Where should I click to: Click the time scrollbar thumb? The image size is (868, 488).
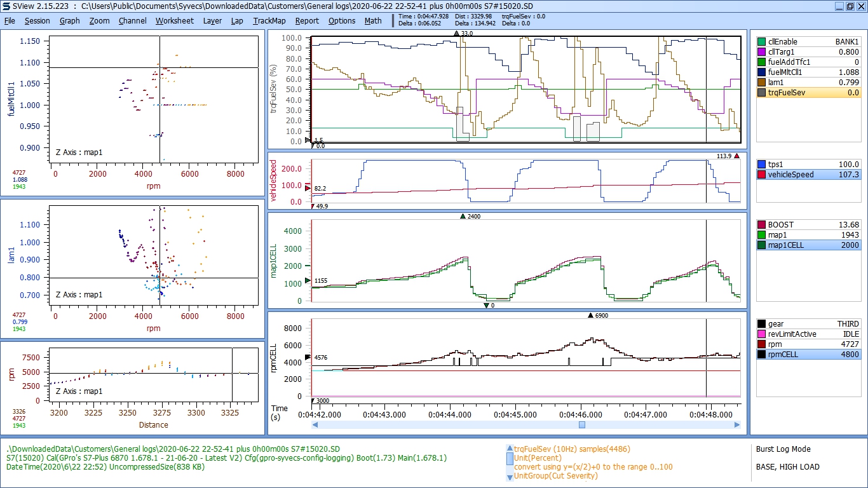tap(581, 424)
